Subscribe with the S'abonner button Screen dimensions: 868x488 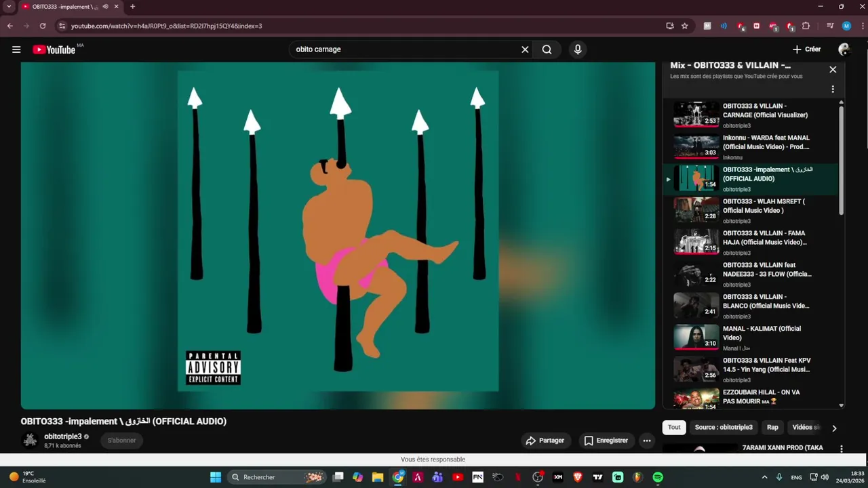[122, 441]
